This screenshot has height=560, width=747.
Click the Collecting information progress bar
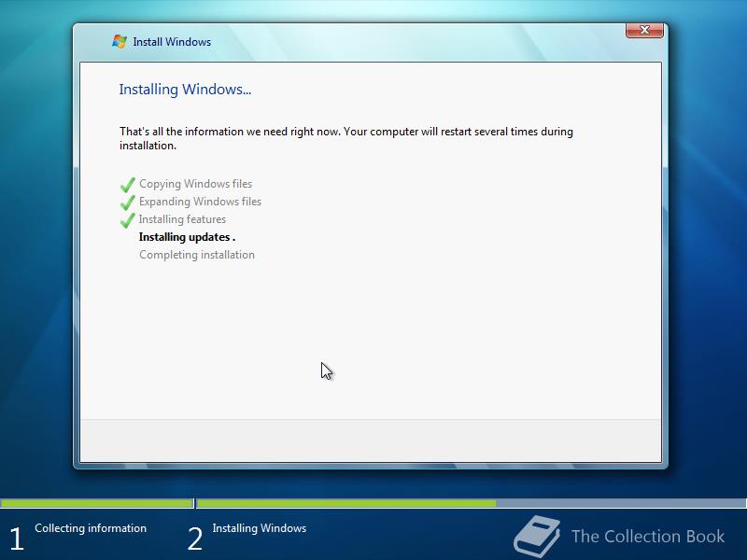pos(97,503)
